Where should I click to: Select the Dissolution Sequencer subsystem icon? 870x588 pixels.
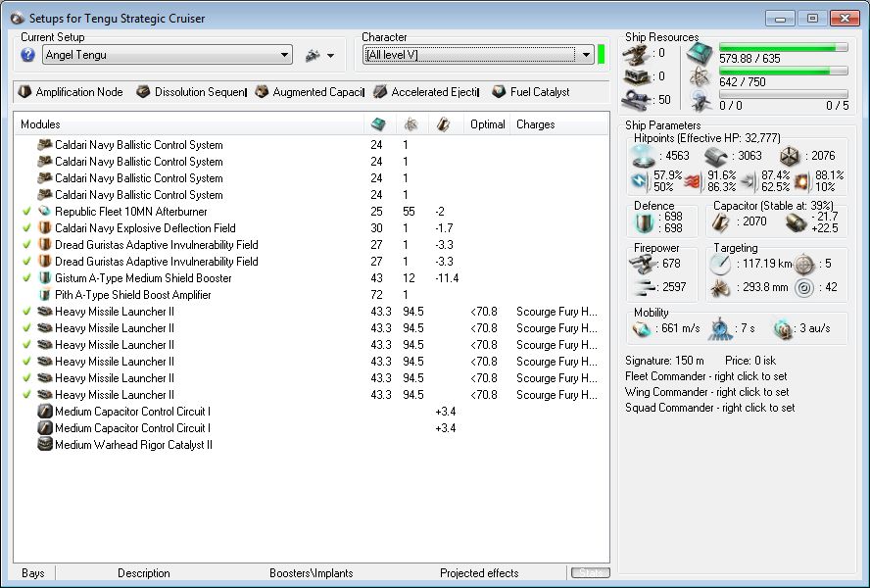(x=143, y=91)
